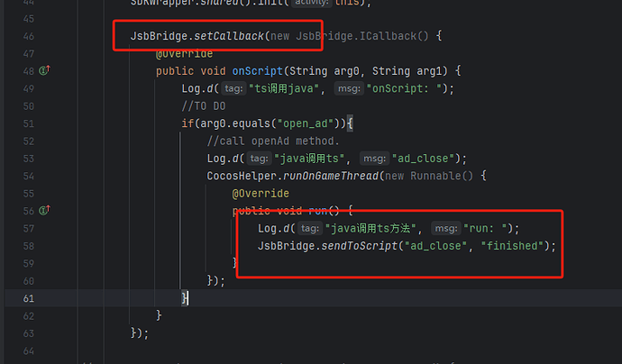Click the "ad_close" string on line 58
The height and width of the screenshot is (364, 622).
(x=435, y=246)
